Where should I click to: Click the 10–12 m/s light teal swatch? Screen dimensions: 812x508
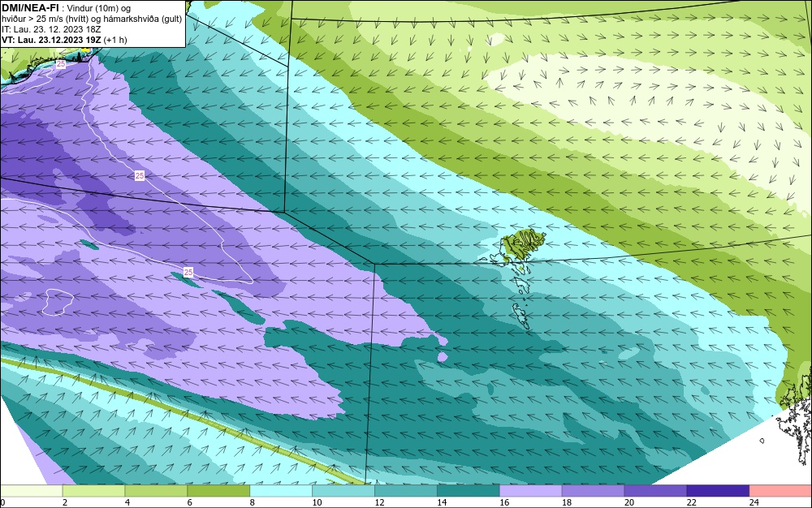343,491
